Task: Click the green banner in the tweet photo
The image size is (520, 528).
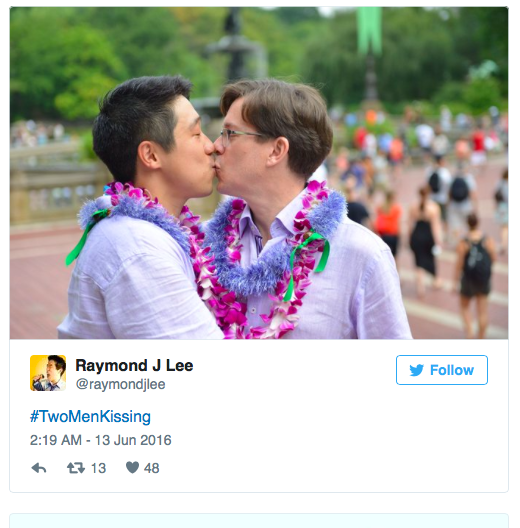Action: point(369,30)
